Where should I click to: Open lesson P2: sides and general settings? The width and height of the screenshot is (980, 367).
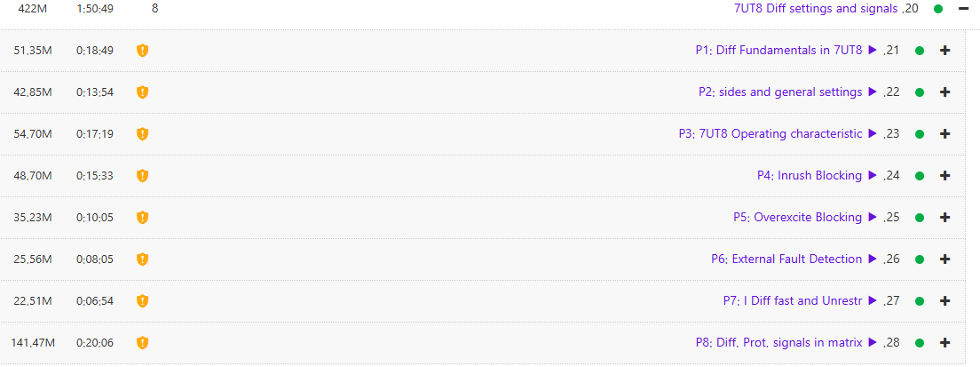pyautogui.click(x=780, y=92)
